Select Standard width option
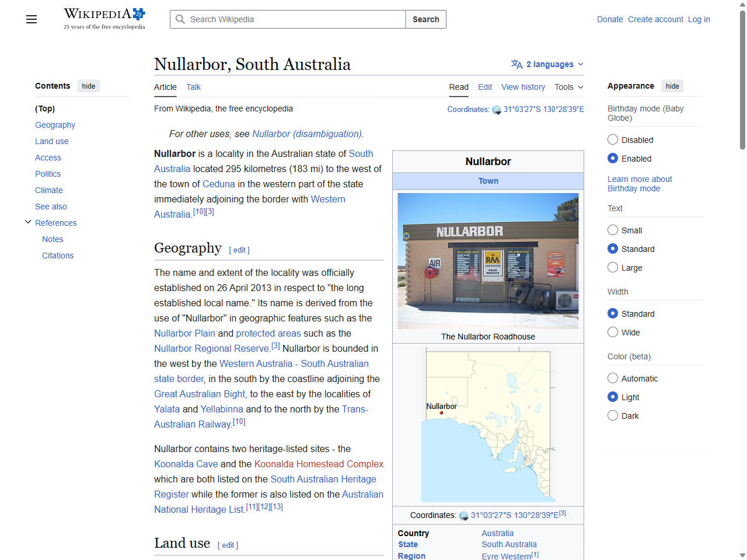Screen dimensions: 747x560 pos(613,313)
